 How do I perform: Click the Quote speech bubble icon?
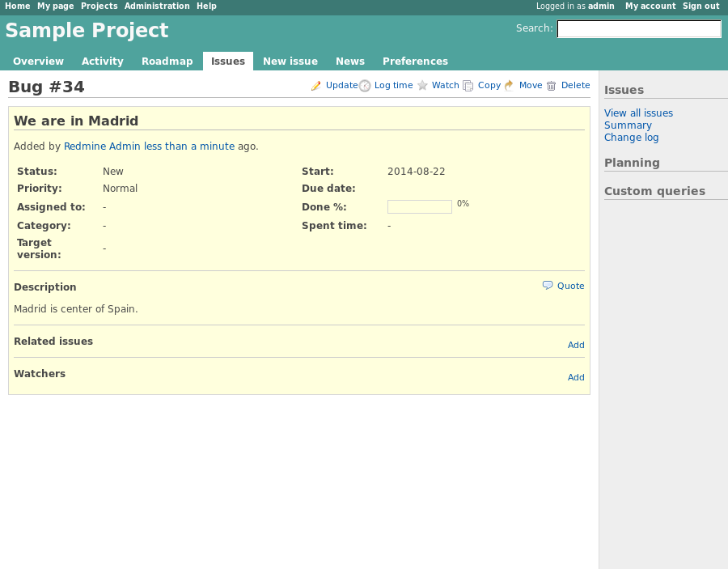pyautogui.click(x=548, y=285)
